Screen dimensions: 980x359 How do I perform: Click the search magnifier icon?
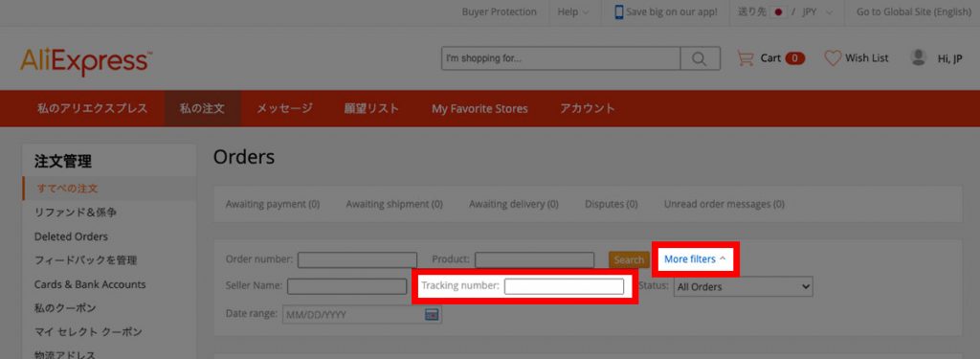(700, 58)
